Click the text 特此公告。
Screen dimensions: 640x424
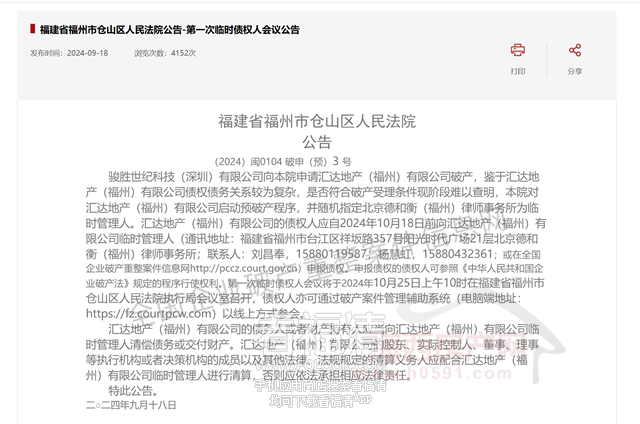133,391
